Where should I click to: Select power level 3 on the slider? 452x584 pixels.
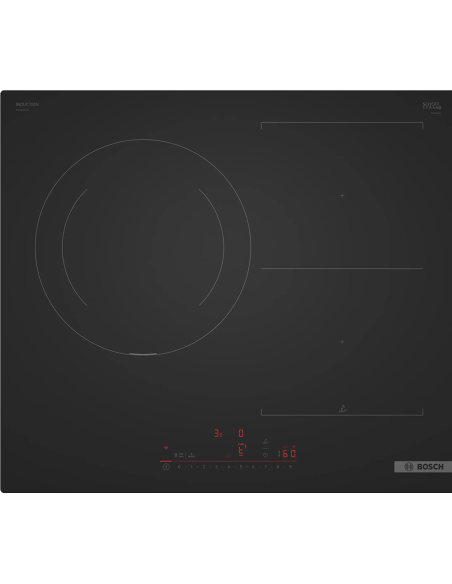click(x=216, y=467)
